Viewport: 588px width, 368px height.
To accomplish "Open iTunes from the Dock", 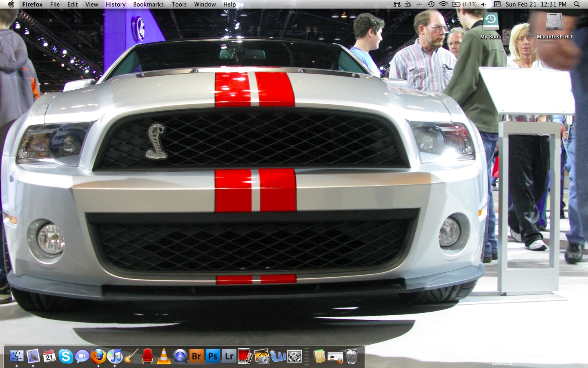I will tap(115, 357).
